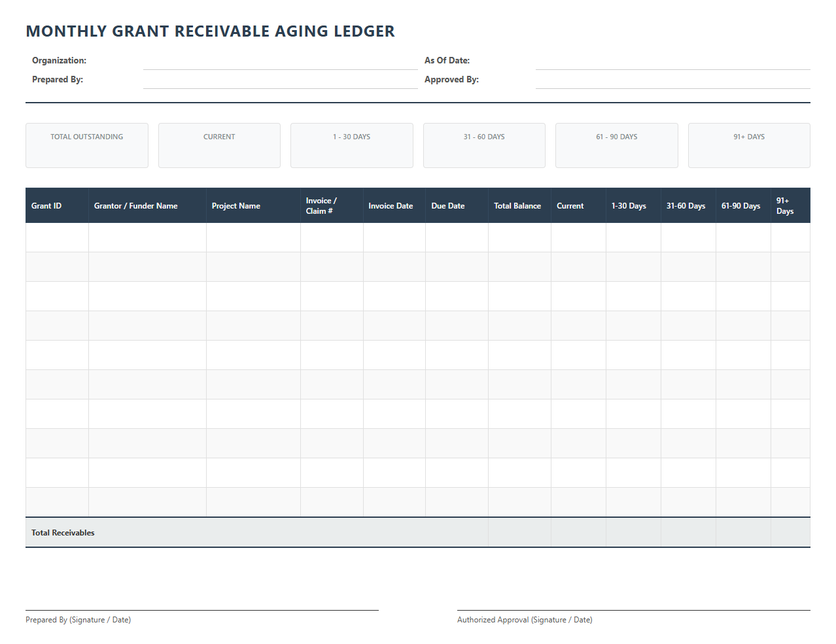Click the Organization: label
836x644 pixels.
pos(59,60)
